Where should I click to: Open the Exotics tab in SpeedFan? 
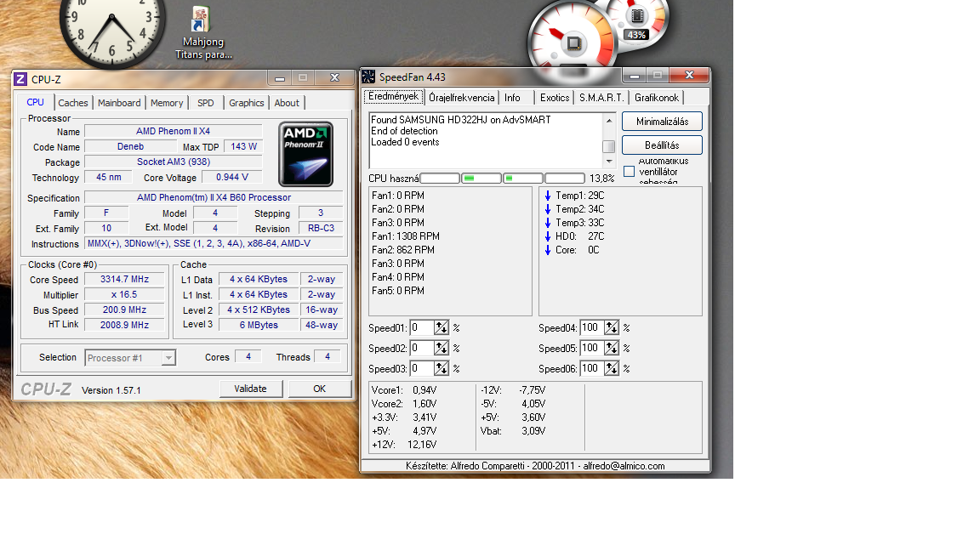coord(555,98)
